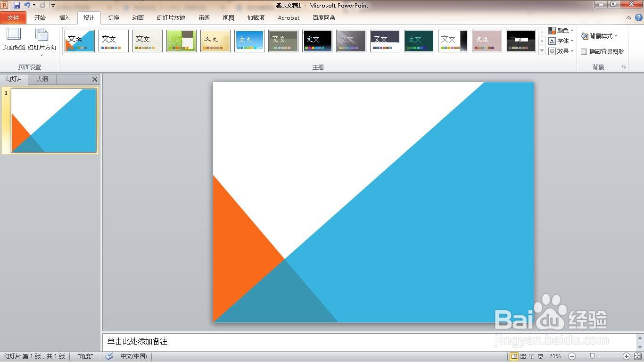Switch to the 大纲 outline tab
This screenshot has height=362, width=644.
42,79
